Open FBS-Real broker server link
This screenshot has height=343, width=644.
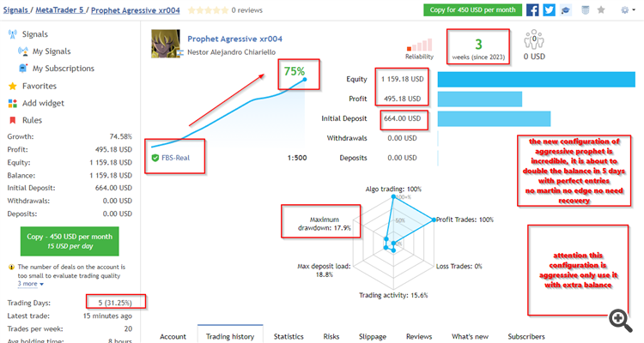pos(176,158)
